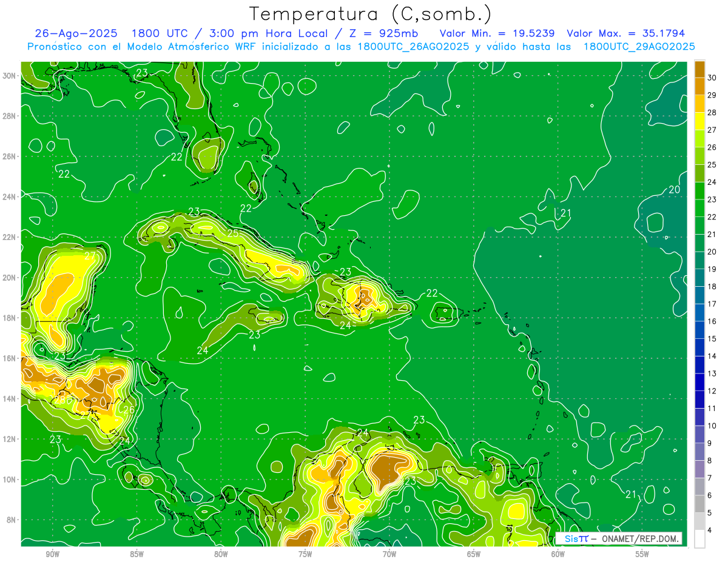This screenshot has height=562, width=728.
Task: Click the 70W longitude axis label
Action: pos(389,554)
